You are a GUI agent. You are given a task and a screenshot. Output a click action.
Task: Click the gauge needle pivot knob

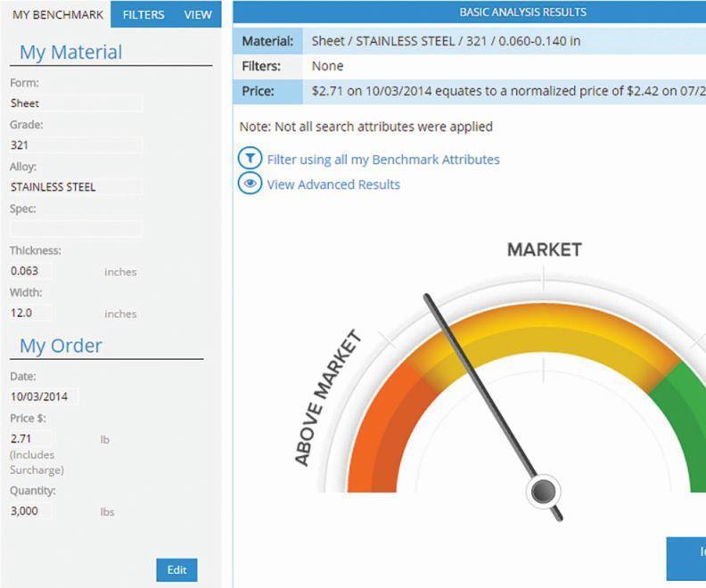tap(543, 491)
